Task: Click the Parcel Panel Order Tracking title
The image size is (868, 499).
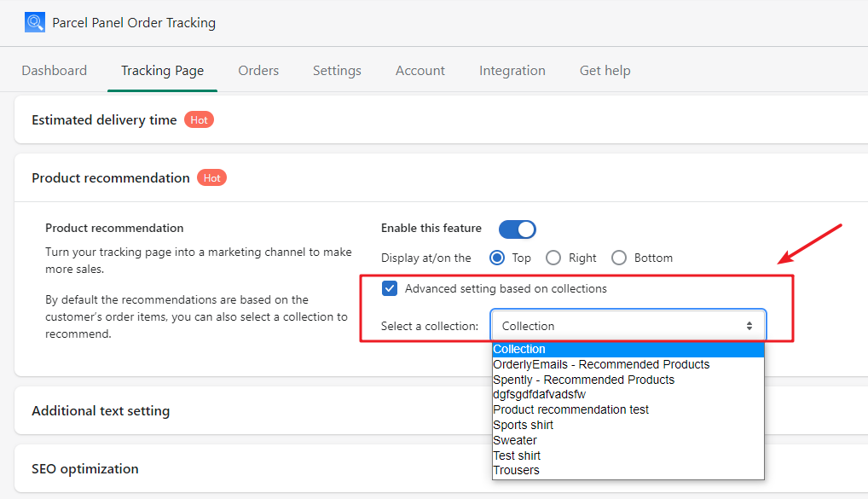Action: (134, 23)
